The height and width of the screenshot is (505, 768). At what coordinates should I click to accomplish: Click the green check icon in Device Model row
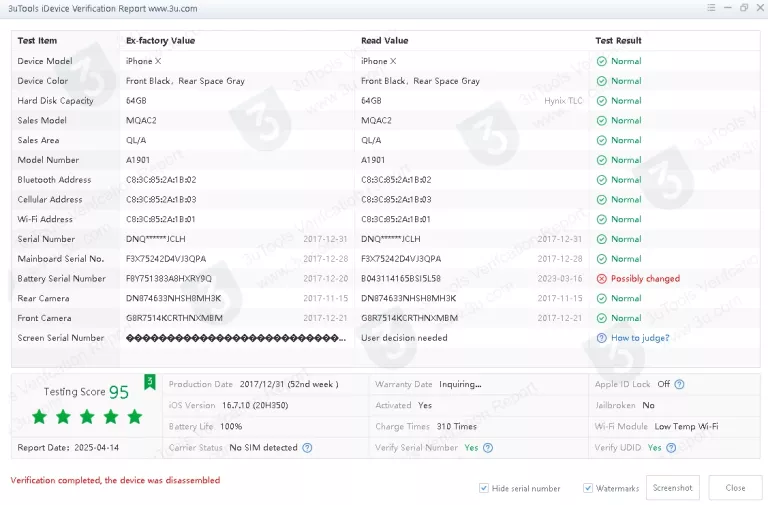(601, 61)
